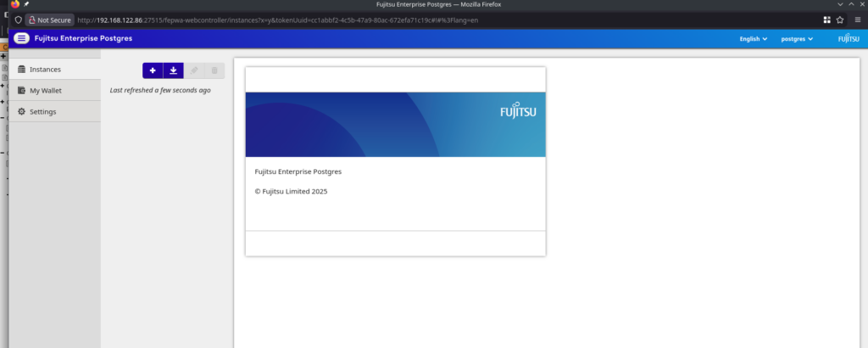Image resolution: width=868 pixels, height=348 pixels.
Task: Bookmark this page with the star icon
Action: (840, 20)
